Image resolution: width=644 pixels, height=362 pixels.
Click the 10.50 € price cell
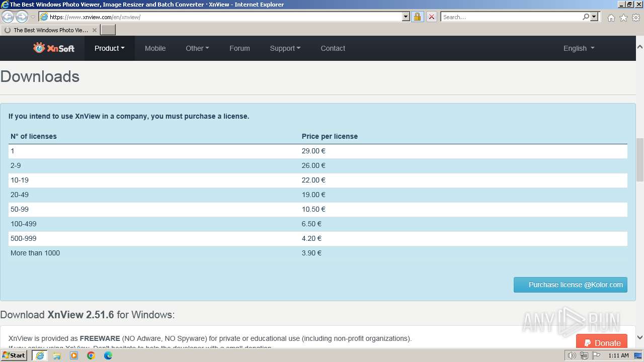[x=313, y=209]
